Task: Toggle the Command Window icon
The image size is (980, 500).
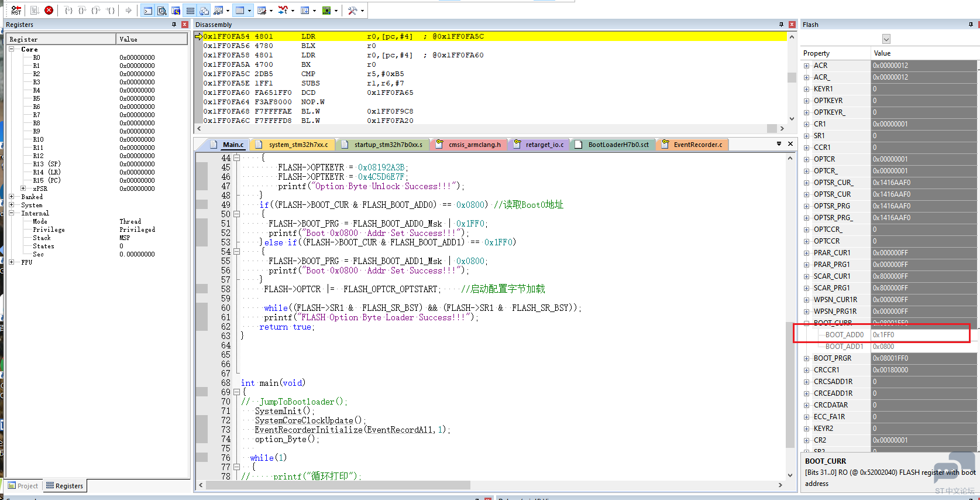Action: [148, 10]
